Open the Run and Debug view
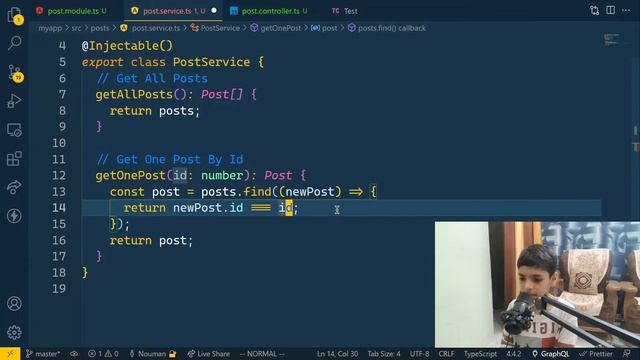Viewport: 640px width, 360px height. pos(14,101)
